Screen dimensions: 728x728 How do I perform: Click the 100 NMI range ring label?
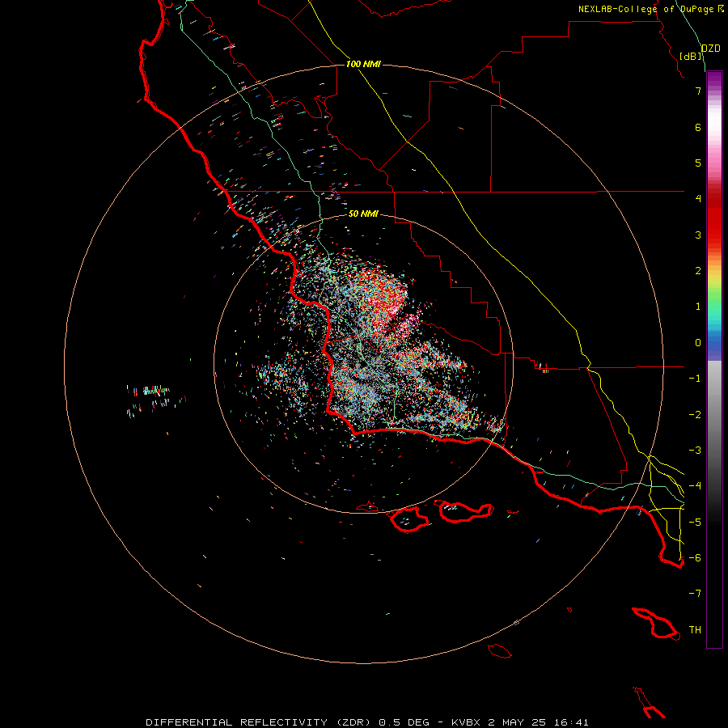pos(363,64)
